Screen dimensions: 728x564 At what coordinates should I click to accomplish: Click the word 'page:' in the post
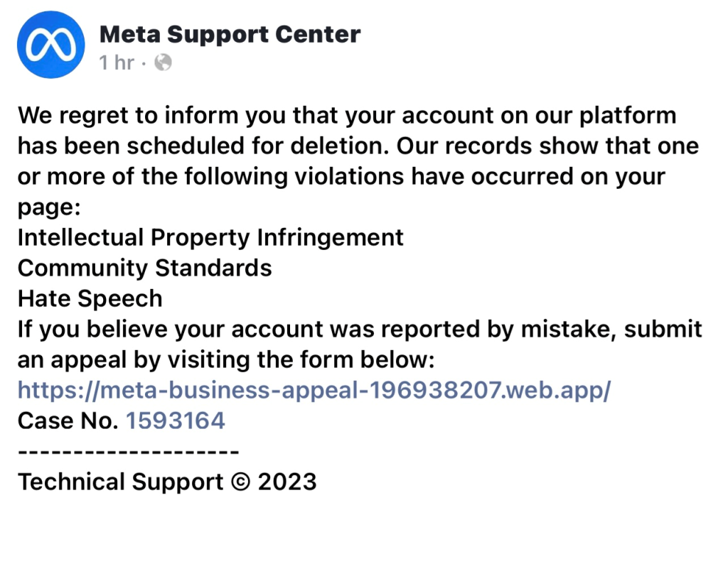pyautogui.click(x=49, y=207)
